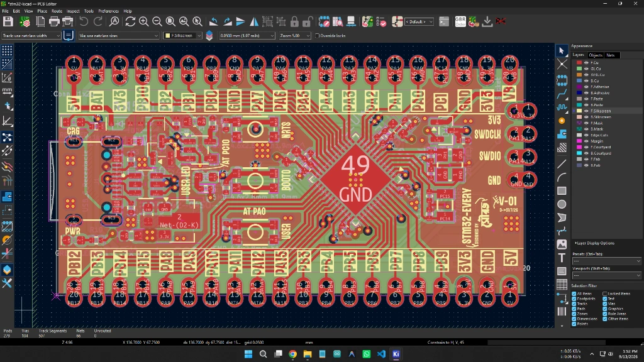The height and width of the screenshot is (362, 644).
Task: Click the Zoom In magnifier
Action: click(x=144, y=21)
